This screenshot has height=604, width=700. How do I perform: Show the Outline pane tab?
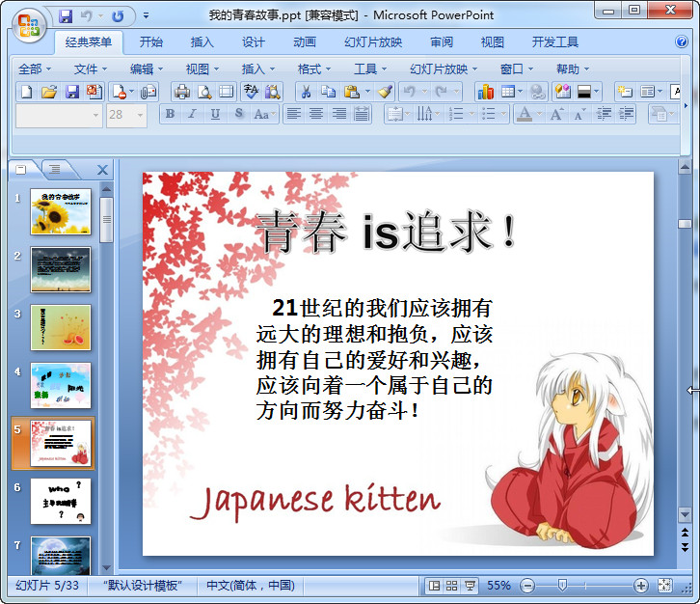click(54, 169)
